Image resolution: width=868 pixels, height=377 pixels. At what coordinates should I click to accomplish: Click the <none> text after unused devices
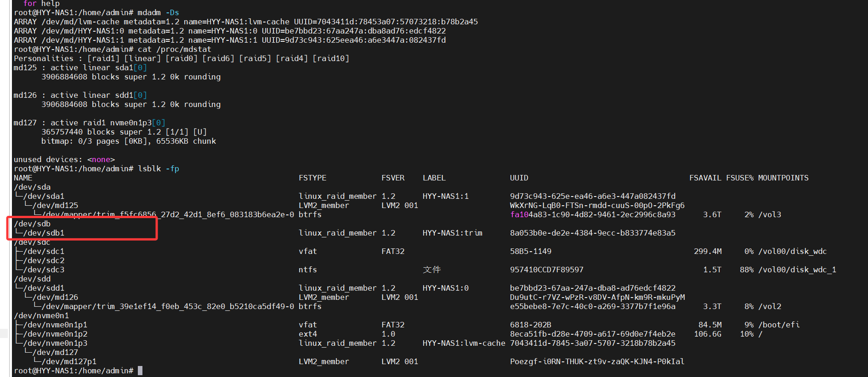pyautogui.click(x=101, y=159)
